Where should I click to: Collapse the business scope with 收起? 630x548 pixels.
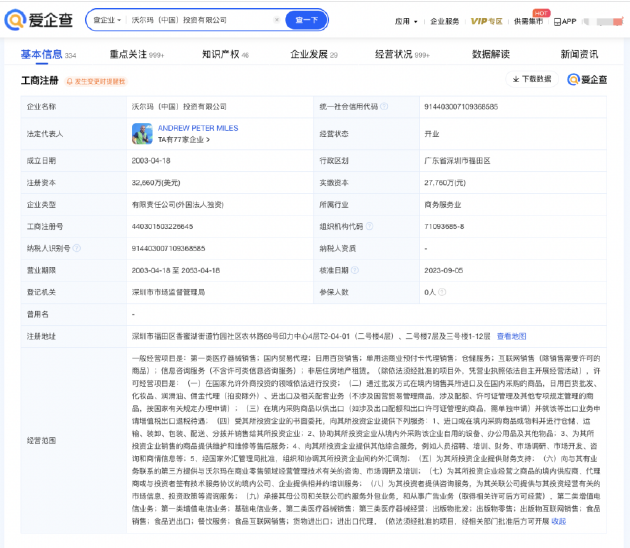[x=558, y=521]
